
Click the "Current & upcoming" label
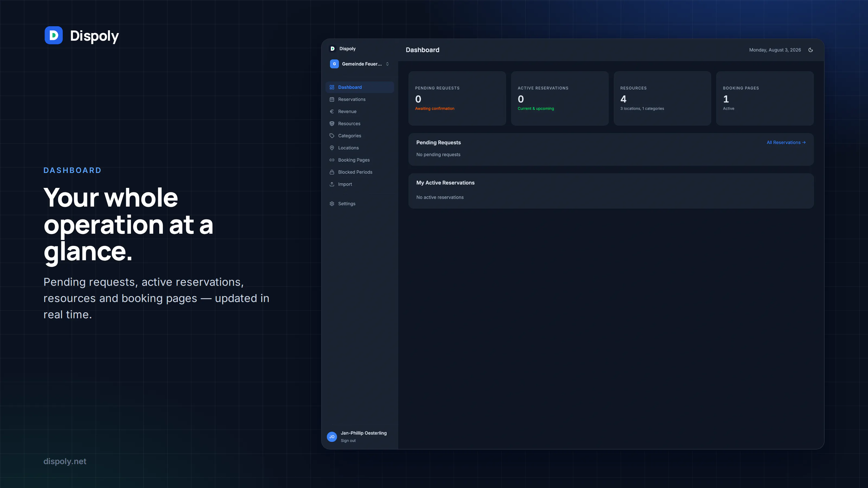[536, 108]
